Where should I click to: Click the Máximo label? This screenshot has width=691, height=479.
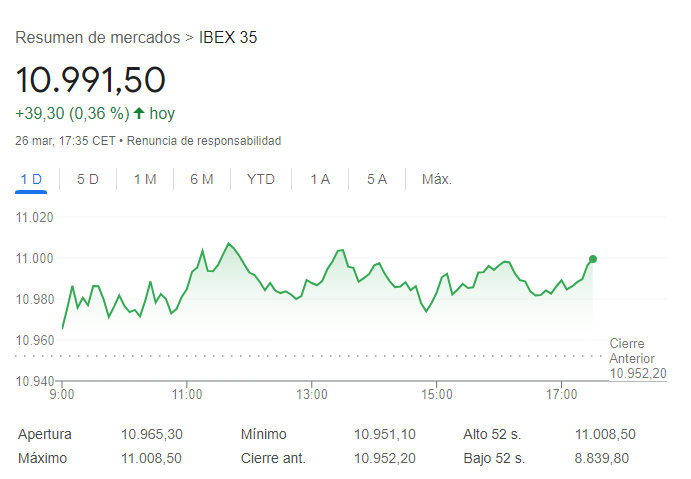(42, 458)
